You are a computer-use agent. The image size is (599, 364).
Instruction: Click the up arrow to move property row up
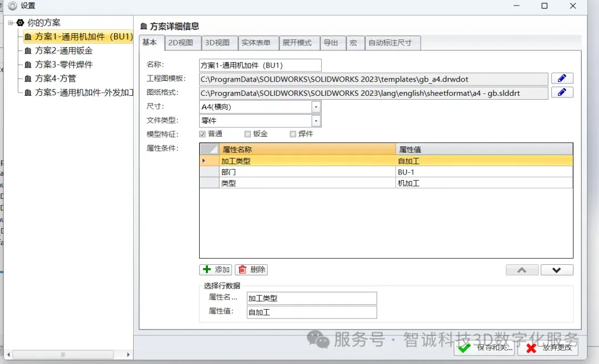(x=521, y=270)
